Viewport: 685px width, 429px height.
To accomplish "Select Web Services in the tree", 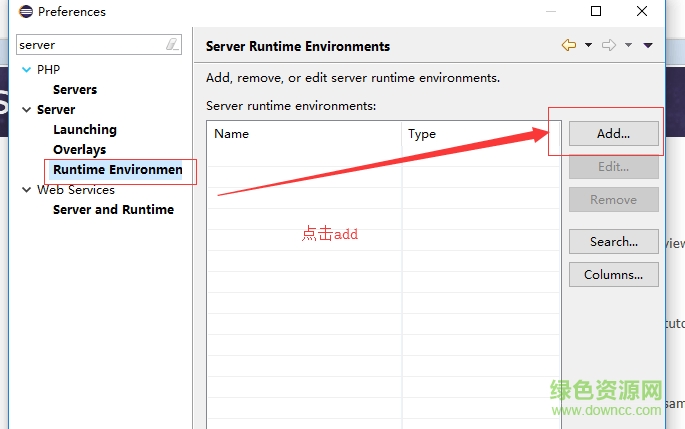I will pyautogui.click(x=76, y=190).
